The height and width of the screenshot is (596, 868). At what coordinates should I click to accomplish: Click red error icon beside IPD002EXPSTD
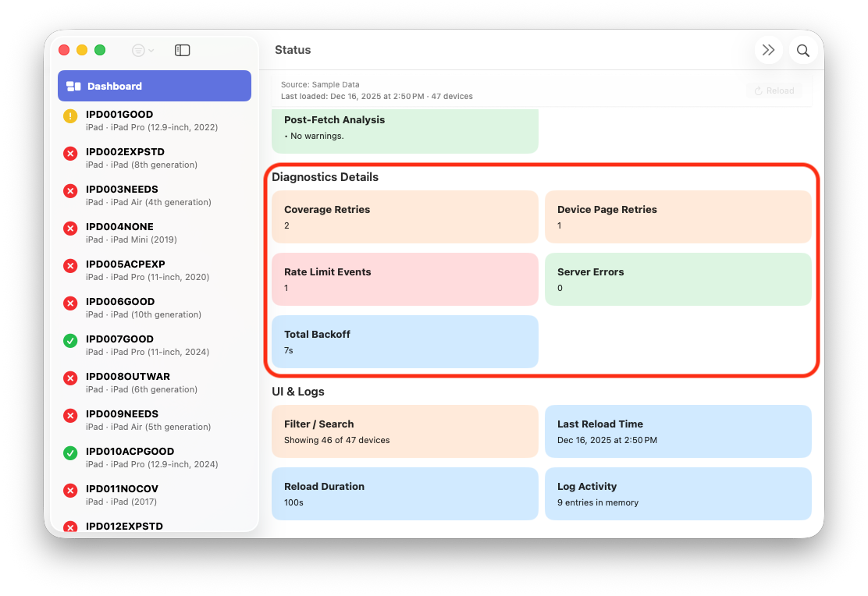[70, 154]
